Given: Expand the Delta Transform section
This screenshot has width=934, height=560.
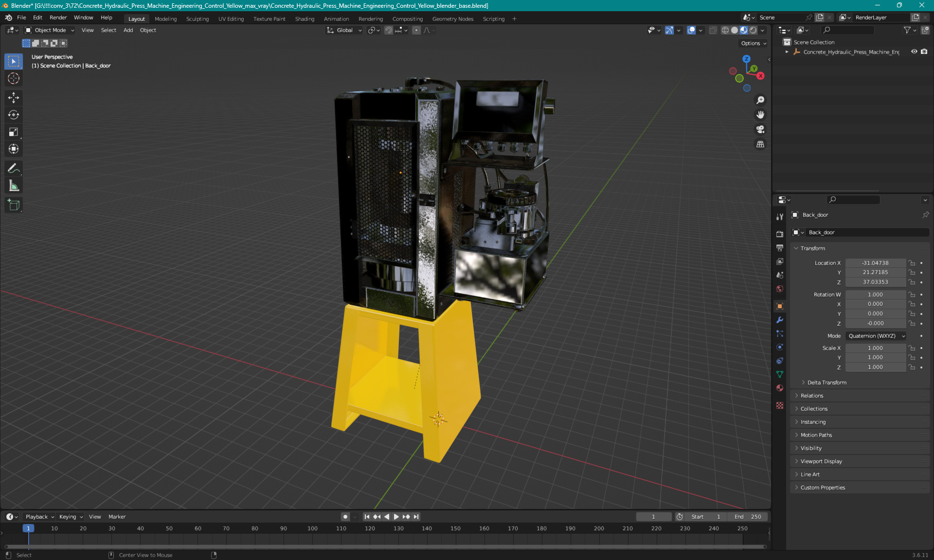Looking at the screenshot, I should (x=826, y=383).
